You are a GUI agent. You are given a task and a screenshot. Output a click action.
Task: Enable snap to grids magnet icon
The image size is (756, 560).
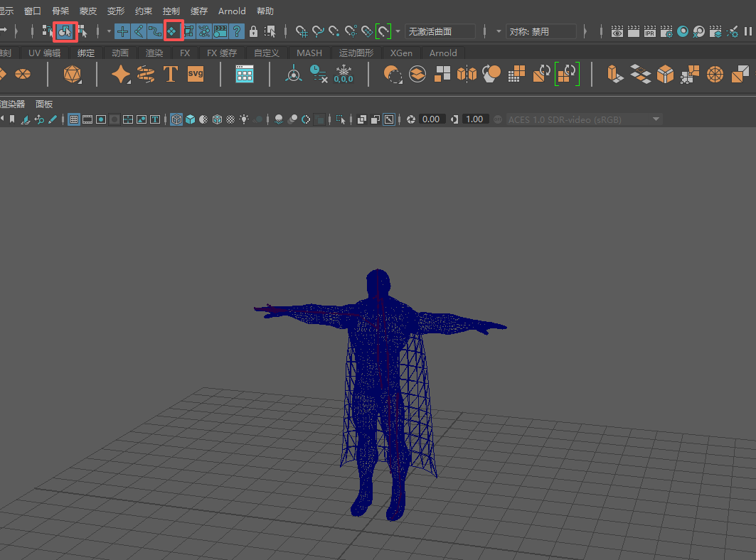click(x=302, y=32)
